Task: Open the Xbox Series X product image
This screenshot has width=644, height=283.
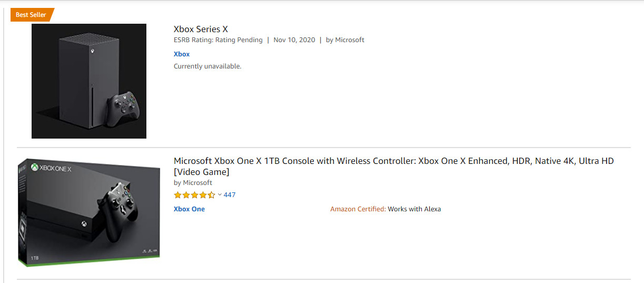Action: coord(89,81)
